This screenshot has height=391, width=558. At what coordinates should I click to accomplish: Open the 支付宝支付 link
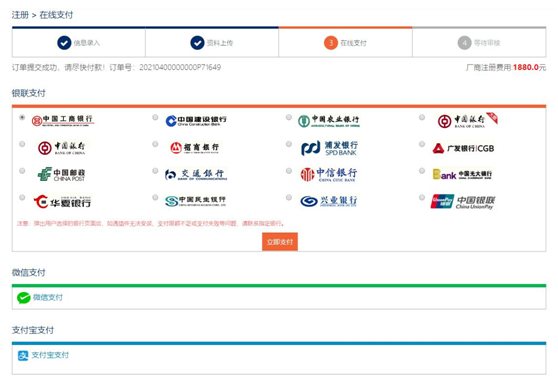[50, 355]
